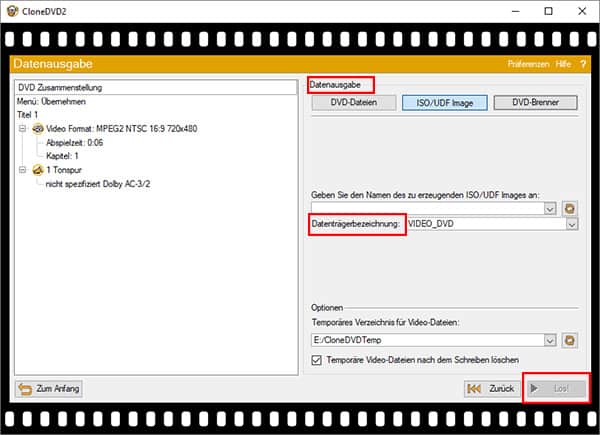Screen dimensions: 600x435
Task: Open help via the question mark icon
Action: 583,64
